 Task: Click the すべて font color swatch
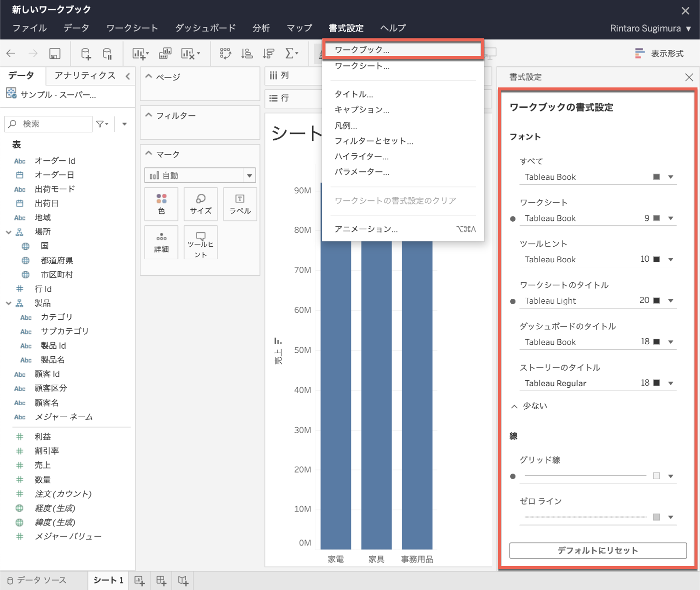[656, 177]
